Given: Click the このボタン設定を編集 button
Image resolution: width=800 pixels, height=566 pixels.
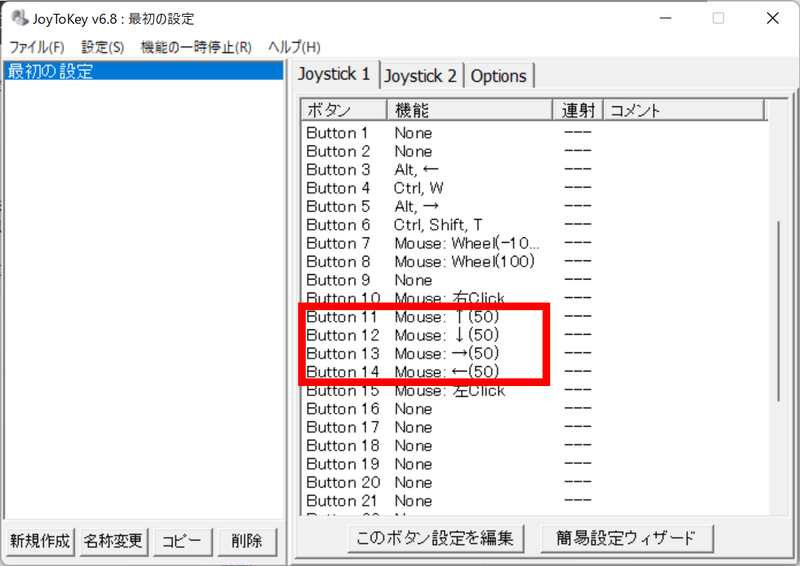Looking at the screenshot, I should (x=435, y=538).
